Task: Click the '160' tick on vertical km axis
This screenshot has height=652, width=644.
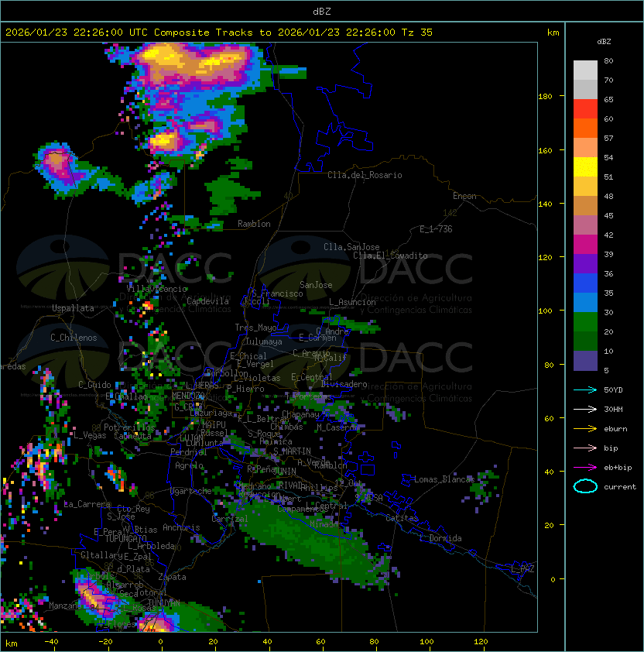Action: coord(545,150)
